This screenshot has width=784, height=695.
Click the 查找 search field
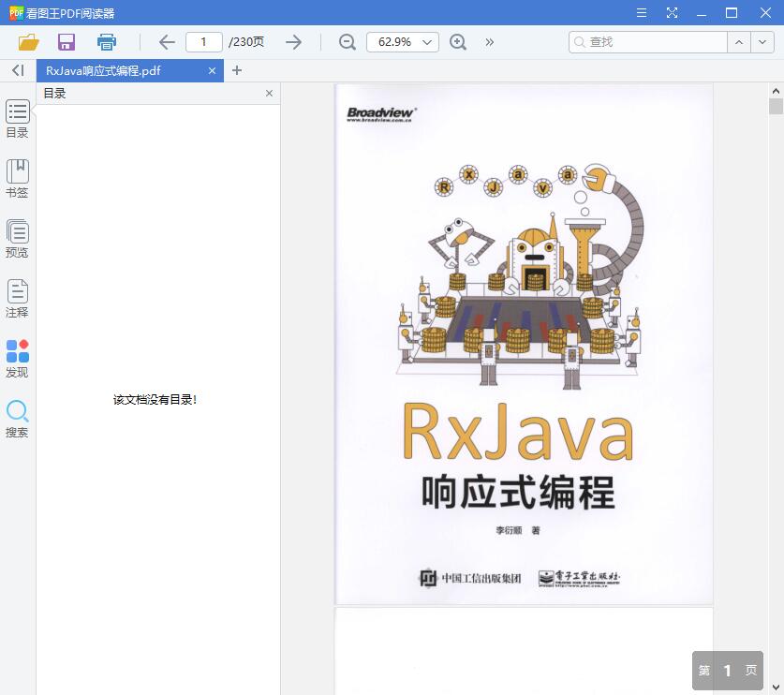pyautogui.click(x=648, y=42)
